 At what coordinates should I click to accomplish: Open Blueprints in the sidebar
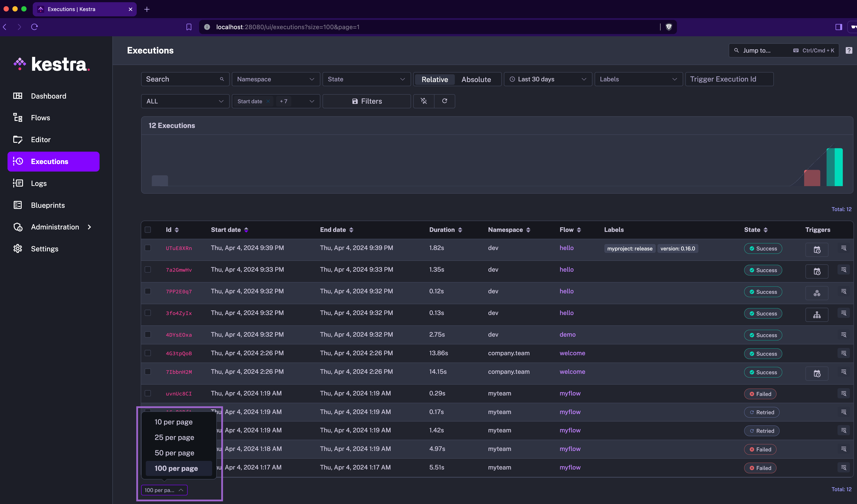[x=48, y=205]
